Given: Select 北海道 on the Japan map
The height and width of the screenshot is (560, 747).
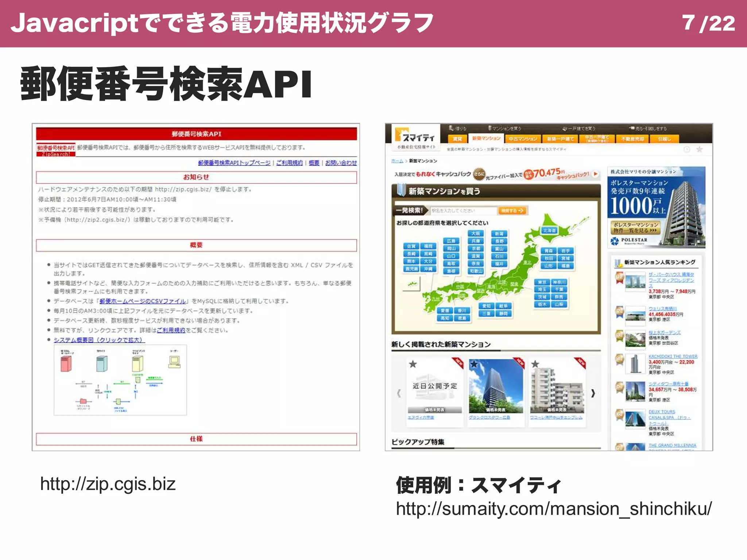Looking at the screenshot, I should [549, 231].
